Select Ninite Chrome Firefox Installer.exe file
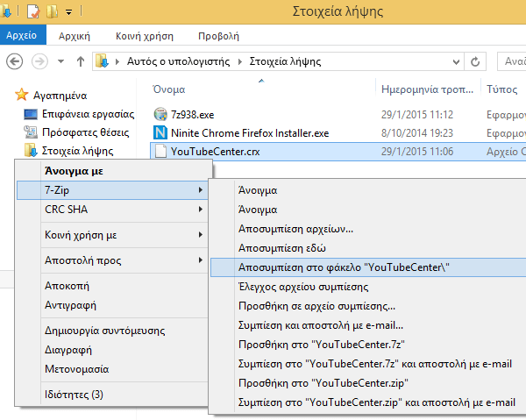The height and width of the screenshot is (420, 526). pyautogui.click(x=250, y=133)
